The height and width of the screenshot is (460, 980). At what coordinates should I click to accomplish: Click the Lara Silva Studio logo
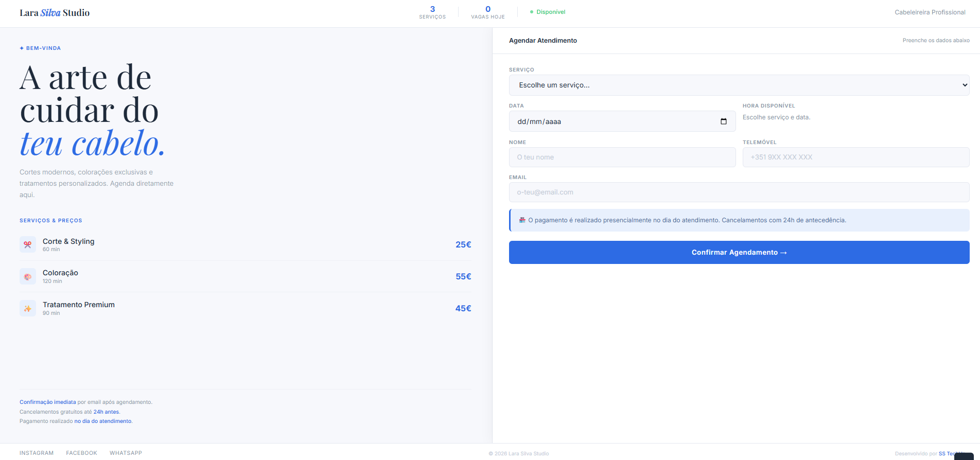(55, 13)
